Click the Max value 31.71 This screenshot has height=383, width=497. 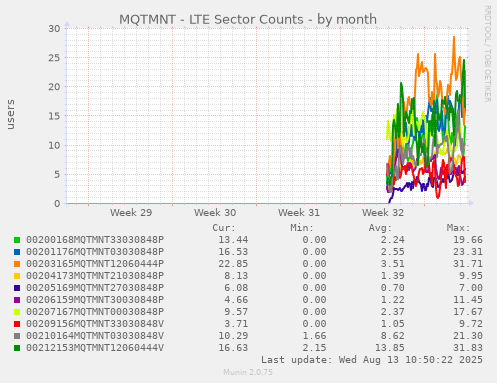pyautogui.click(x=468, y=264)
